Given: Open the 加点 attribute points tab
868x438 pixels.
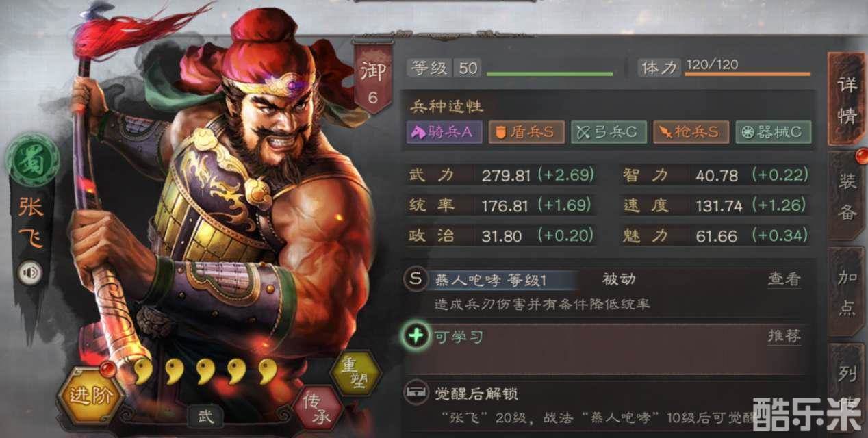Looking at the screenshot, I should pos(847,292).
